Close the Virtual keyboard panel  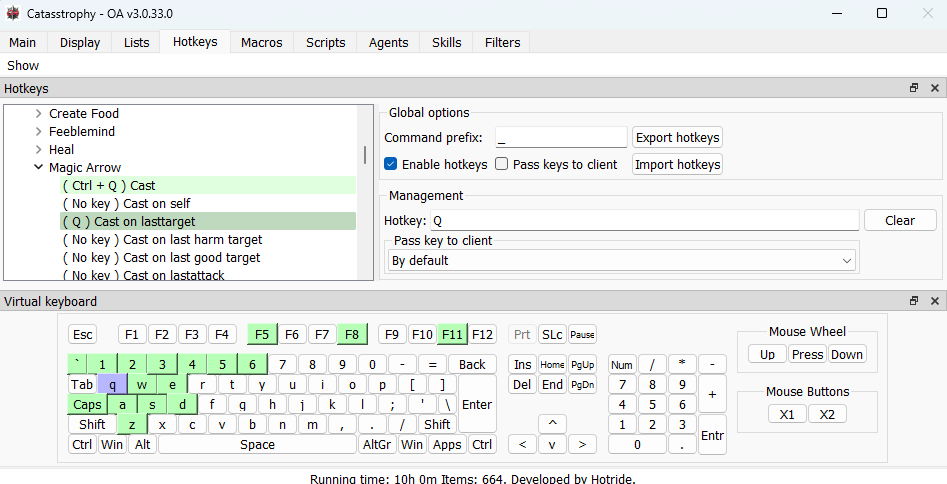[x=935, y=301]
